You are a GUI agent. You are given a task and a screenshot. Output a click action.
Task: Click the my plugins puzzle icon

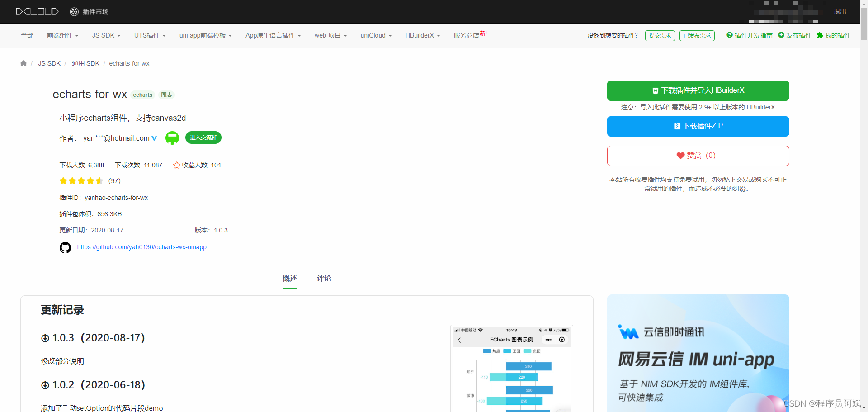[820, 35]
